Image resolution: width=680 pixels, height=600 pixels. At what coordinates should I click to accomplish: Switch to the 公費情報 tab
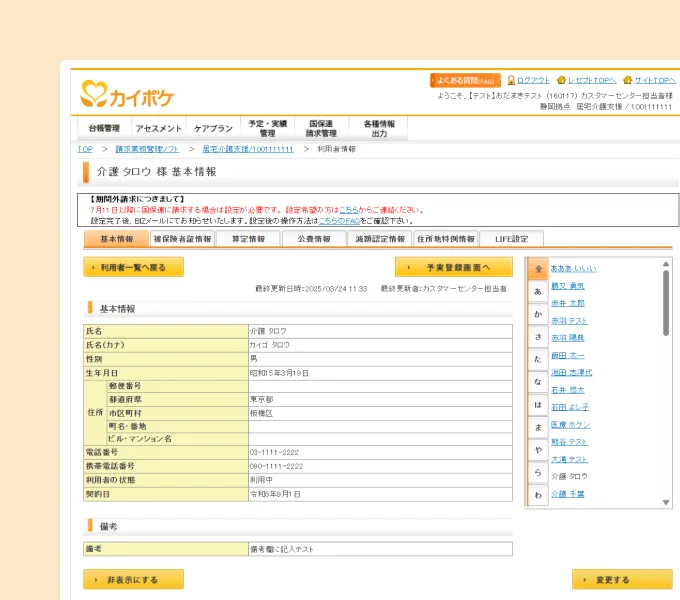pos(314,239)
